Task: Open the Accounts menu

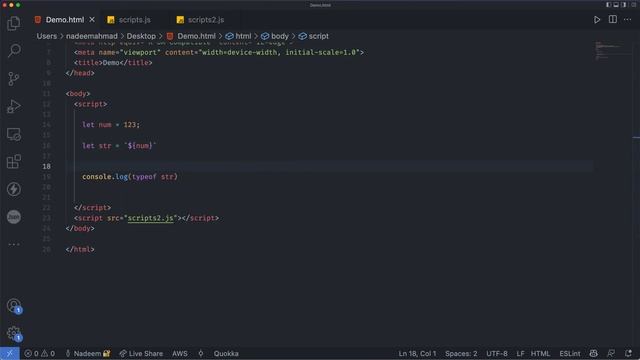Action: (14, 305)
